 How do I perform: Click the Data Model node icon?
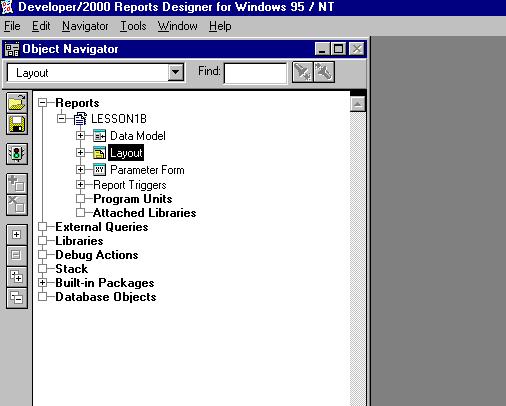99,136
